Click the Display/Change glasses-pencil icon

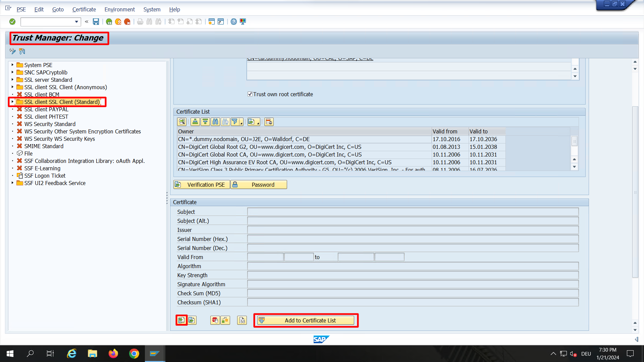pyautogui.click(x=13, y=51)
